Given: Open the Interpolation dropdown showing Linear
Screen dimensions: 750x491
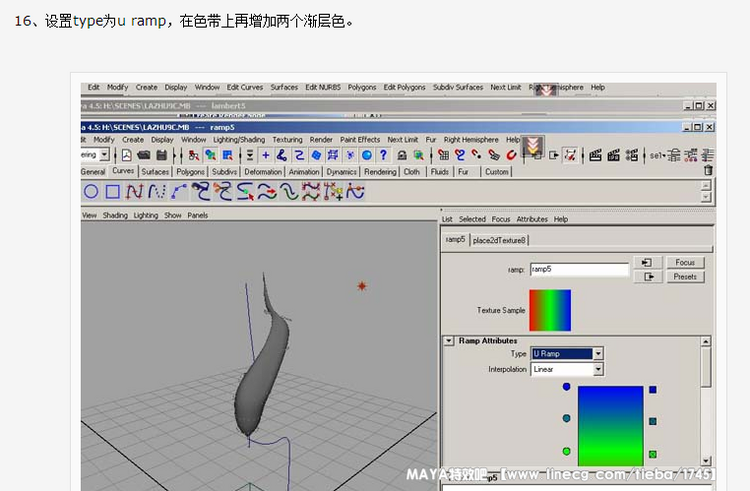Looking at the screenshot, I should coord(567,369).
